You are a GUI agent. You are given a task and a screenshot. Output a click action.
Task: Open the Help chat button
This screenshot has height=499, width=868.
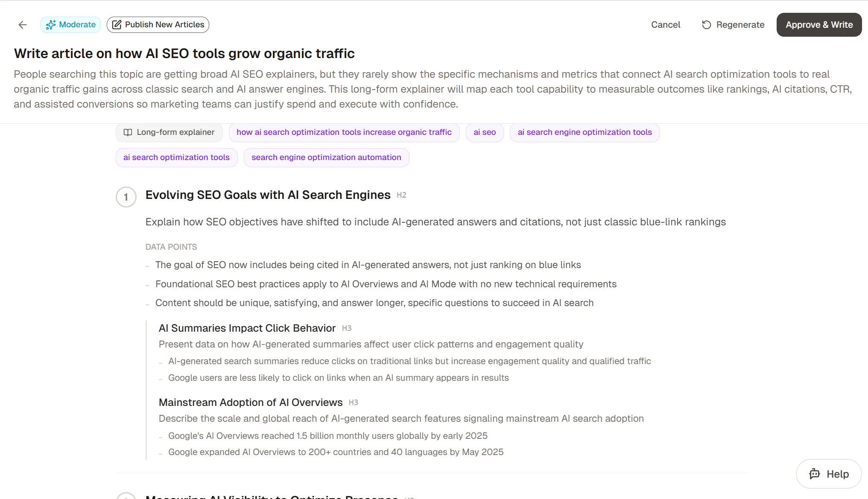(x=829, y=474)
